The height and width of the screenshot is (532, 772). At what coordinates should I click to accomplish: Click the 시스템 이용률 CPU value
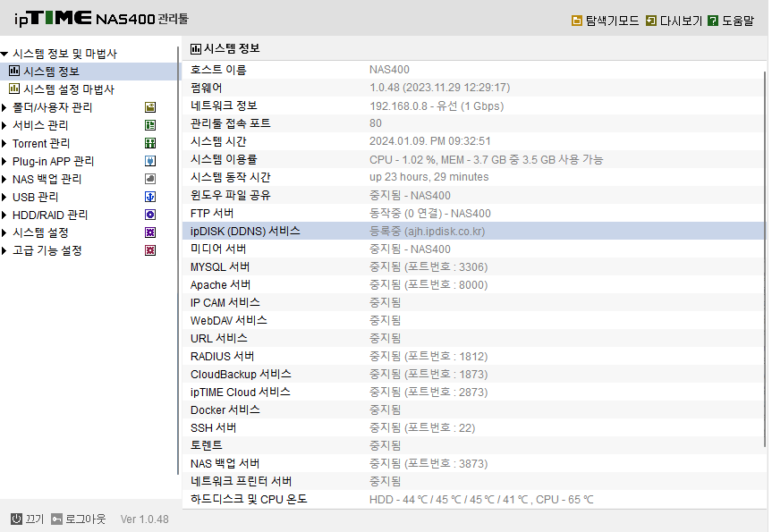pos(486,159)
